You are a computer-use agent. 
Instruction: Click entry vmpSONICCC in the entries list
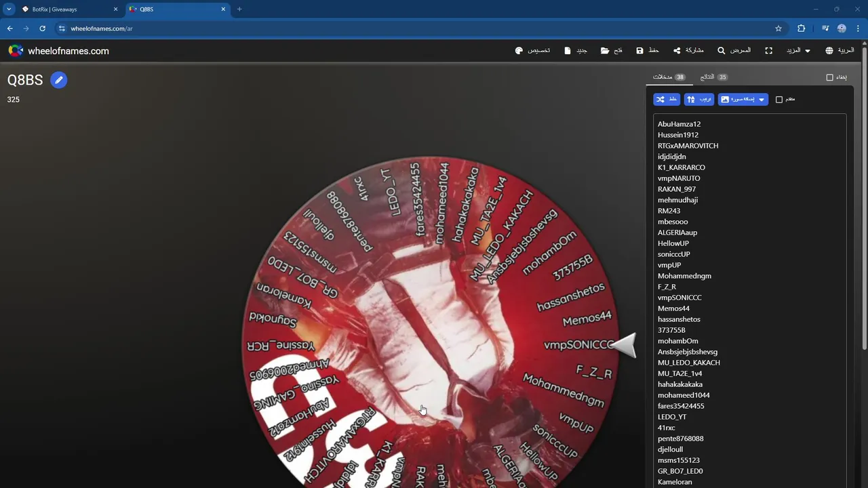(679, 298)
